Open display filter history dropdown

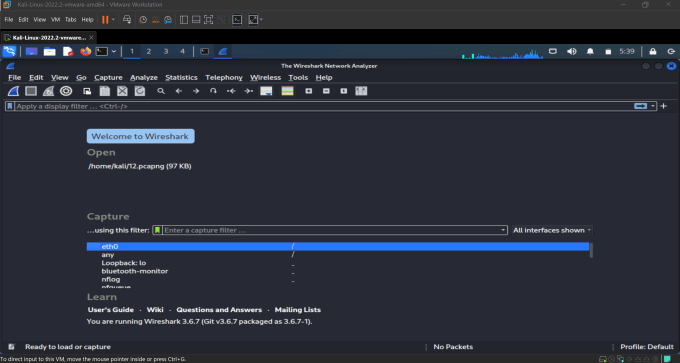tap(653, 106)
